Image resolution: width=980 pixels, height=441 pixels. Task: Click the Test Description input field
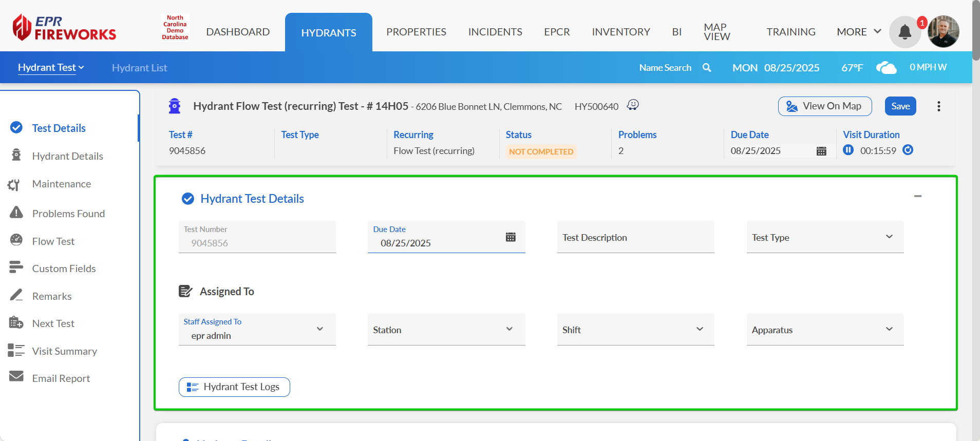[635, 237]
